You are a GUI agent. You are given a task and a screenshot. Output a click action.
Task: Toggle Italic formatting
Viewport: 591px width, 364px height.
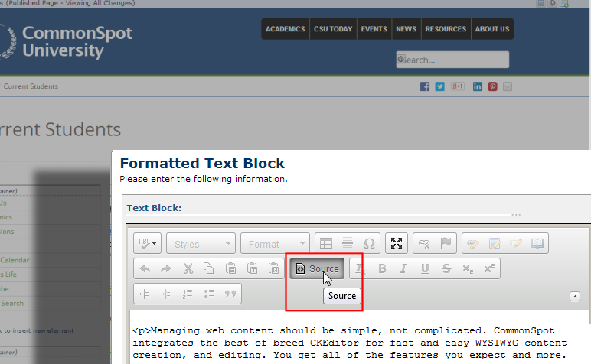(x=403, y=268)
